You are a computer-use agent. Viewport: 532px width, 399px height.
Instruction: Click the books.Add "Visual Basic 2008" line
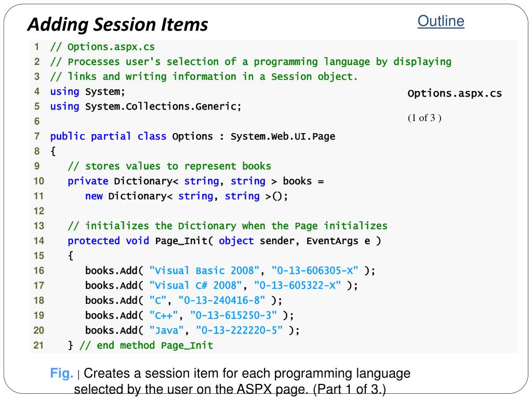pyautogui.click(x=230, y=271)
